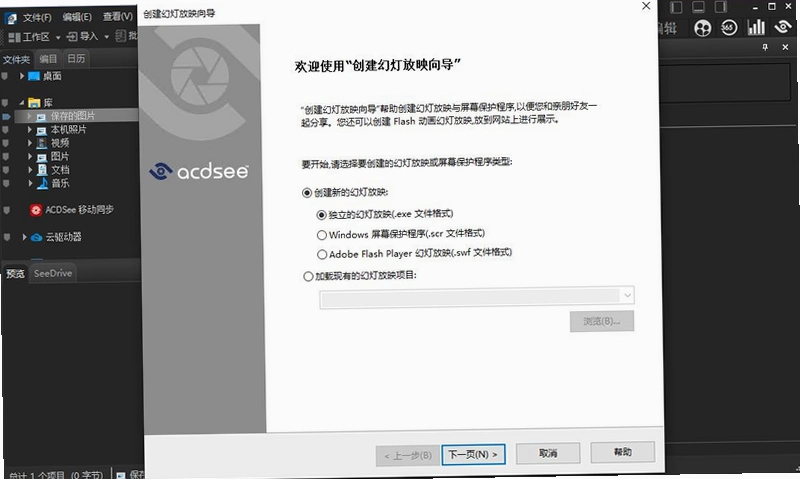Toggle the blue marker beside 保存的图片
The height and width of the screenshot is (479, 800).
click(x=6, y=117)
